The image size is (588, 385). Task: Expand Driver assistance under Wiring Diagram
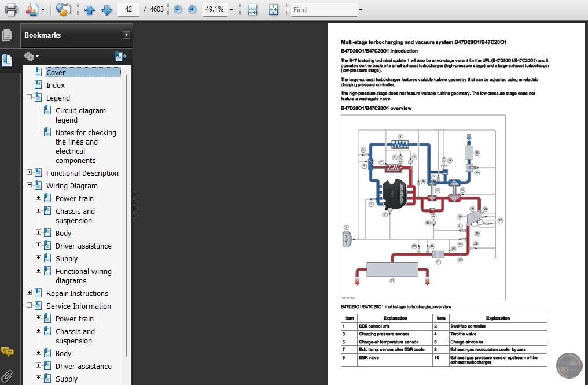pos(38,245)
